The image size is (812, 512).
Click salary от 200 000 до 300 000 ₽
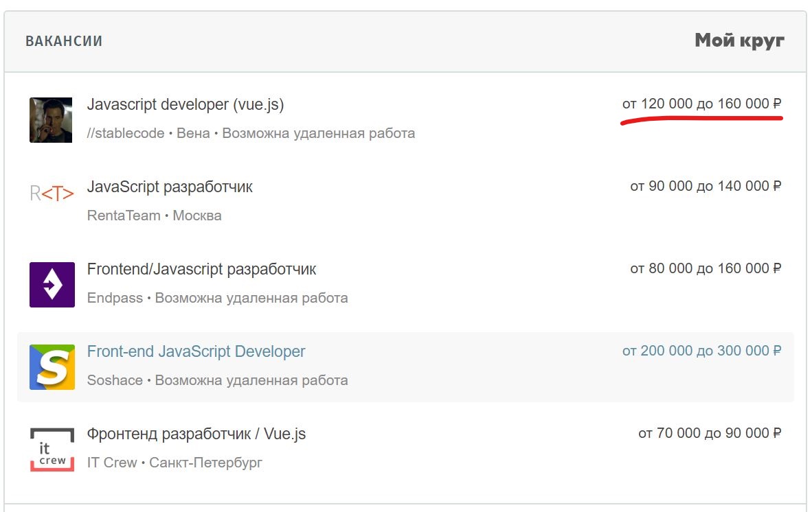pyautogui.click(x=701, y=351)
